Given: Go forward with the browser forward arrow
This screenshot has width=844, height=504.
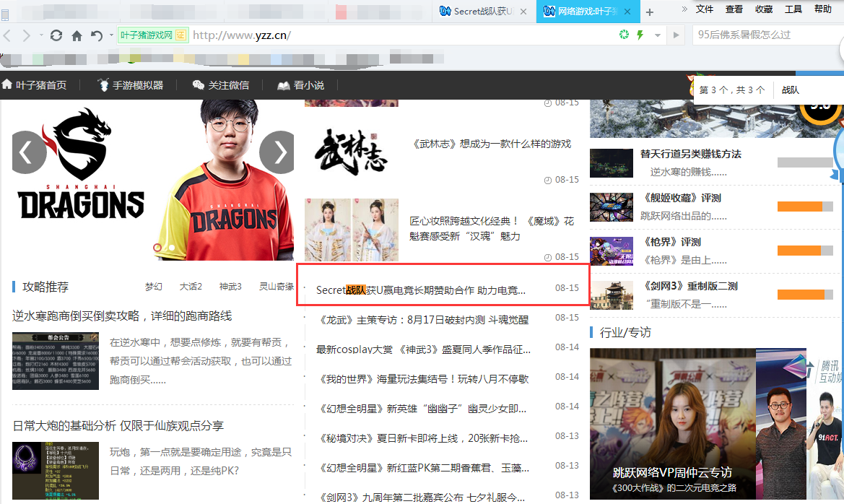Looking at the screenshot, I should tap(26, 35).
